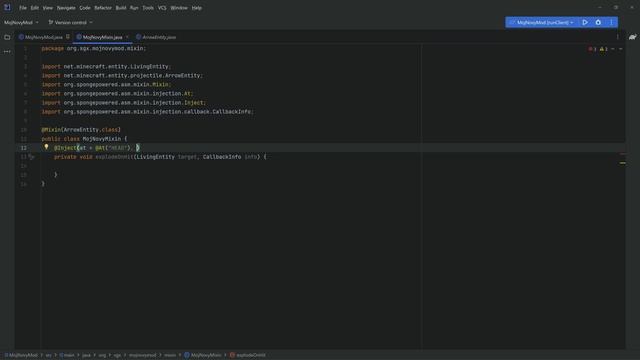
Task: Click the MojNovyMixin class name in declaration
Action: [102, 139]
